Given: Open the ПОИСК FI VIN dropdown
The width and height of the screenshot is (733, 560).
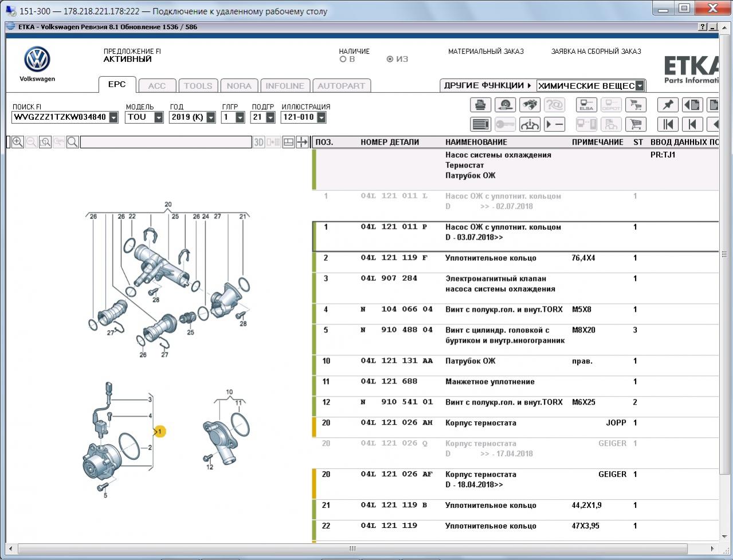Looking at the screenshot, I should [113, 117].
